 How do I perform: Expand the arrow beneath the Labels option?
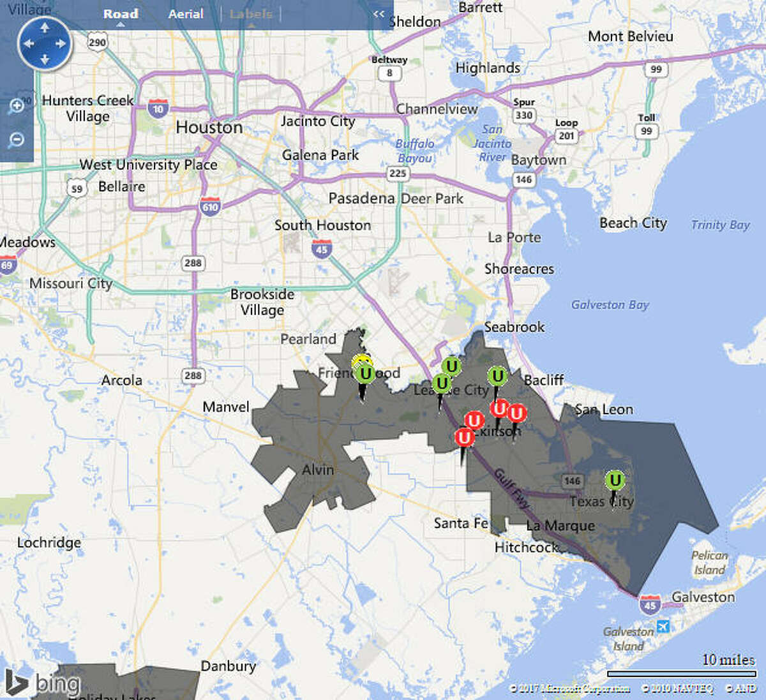click(251, 26)
